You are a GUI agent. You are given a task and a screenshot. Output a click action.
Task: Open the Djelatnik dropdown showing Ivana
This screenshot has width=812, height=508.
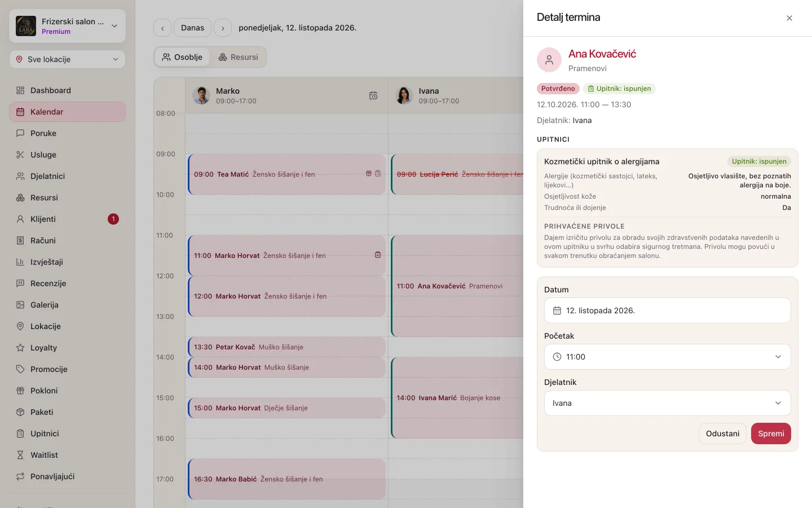[x=668, y=403]
